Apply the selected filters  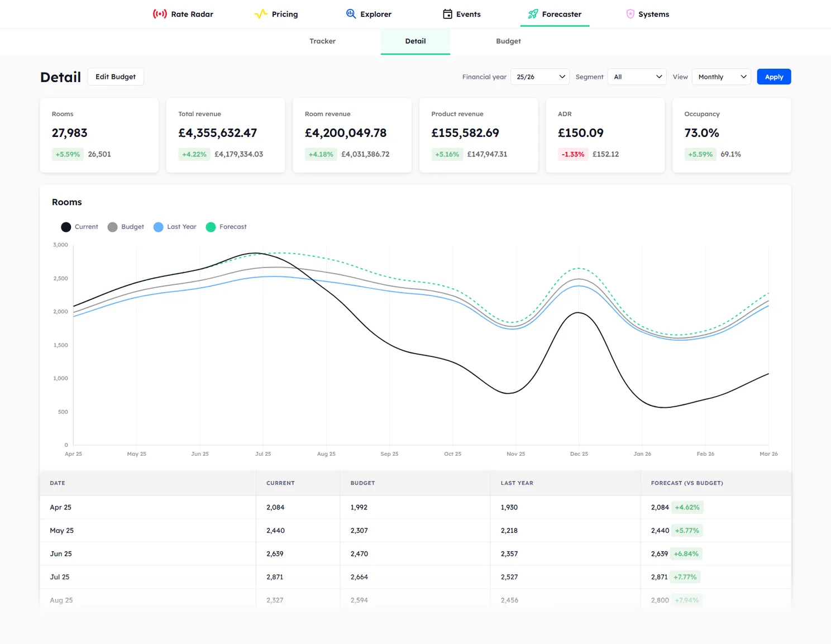click(773, 77)
